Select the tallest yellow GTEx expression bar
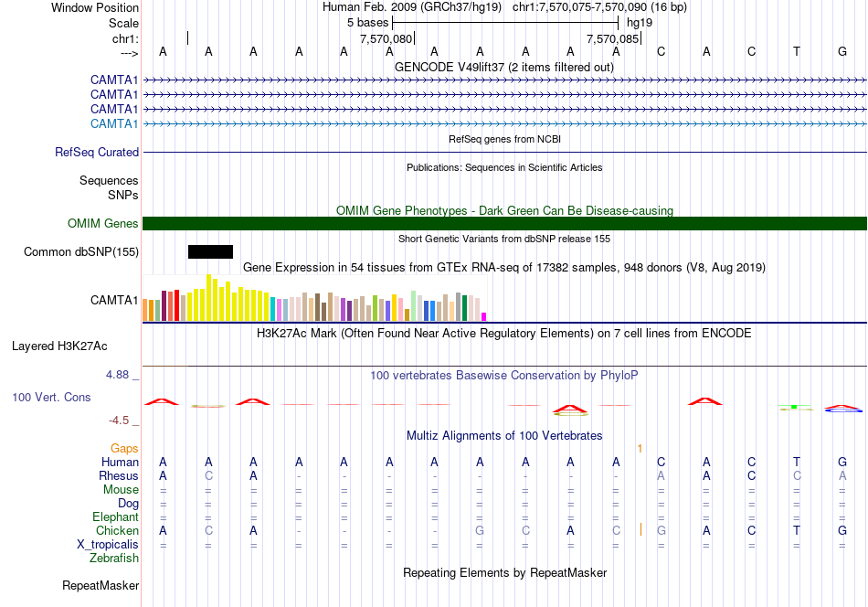868x607 pixels. pos(208,297)
